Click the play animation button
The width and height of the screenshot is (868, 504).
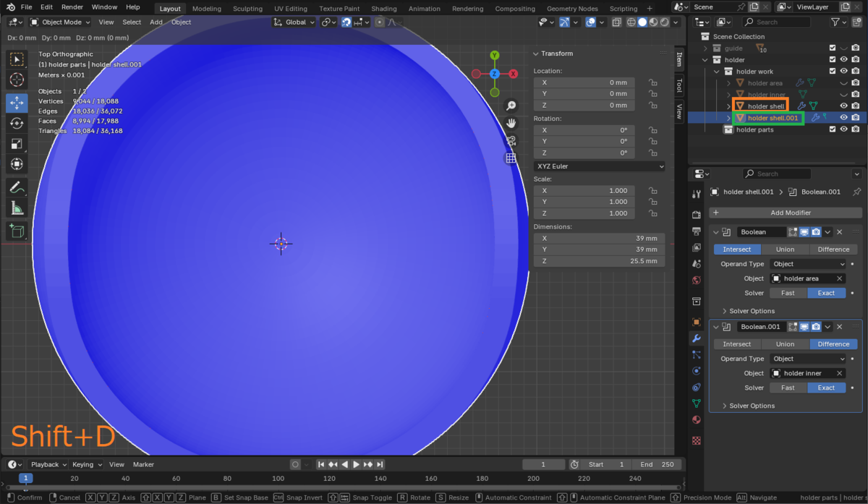[356, 464]
